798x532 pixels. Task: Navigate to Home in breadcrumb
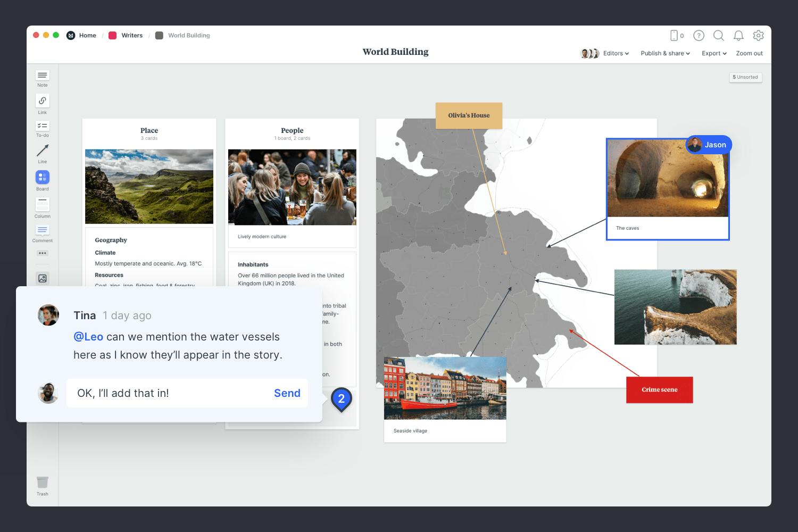pyautogui.click(x=87, y=36)
